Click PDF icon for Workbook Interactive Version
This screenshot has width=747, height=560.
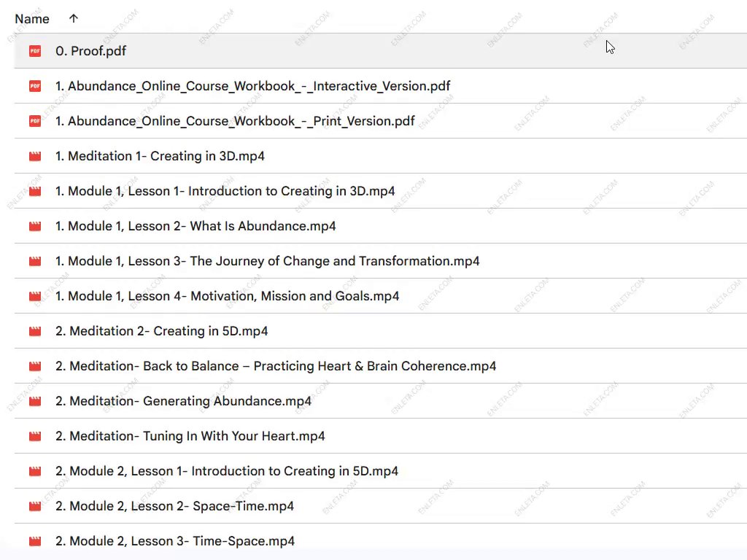click(x=35, y=86)
